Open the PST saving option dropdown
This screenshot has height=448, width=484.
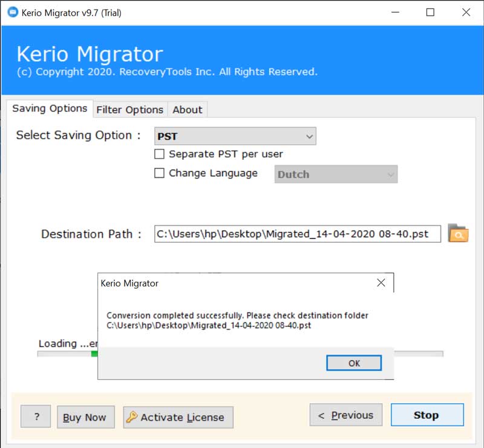point(235,136)
